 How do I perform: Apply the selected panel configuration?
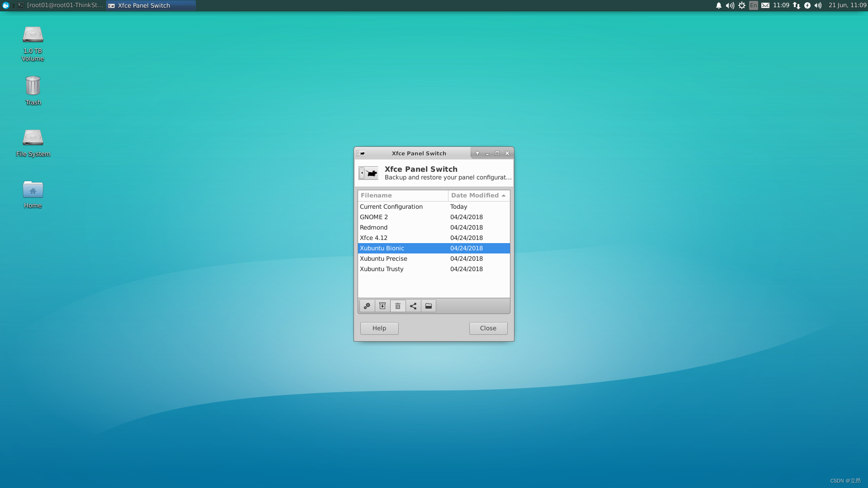click(367, 306)
